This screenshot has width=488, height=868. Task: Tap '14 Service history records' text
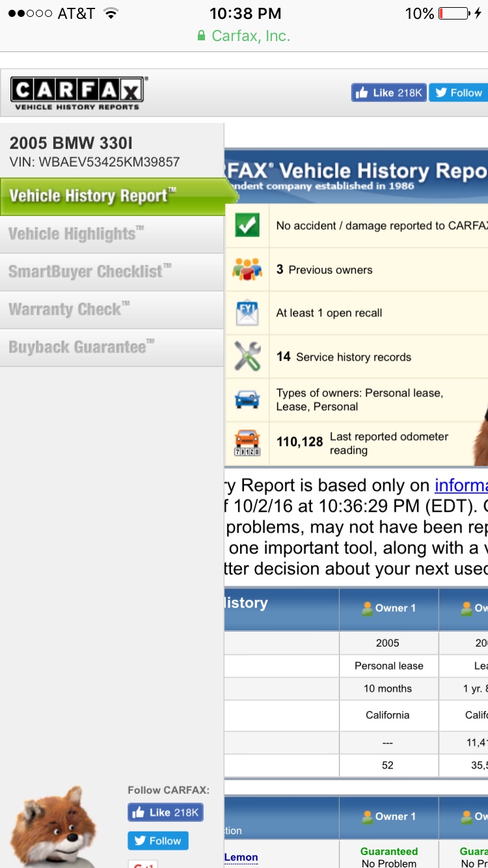point(344,357)
